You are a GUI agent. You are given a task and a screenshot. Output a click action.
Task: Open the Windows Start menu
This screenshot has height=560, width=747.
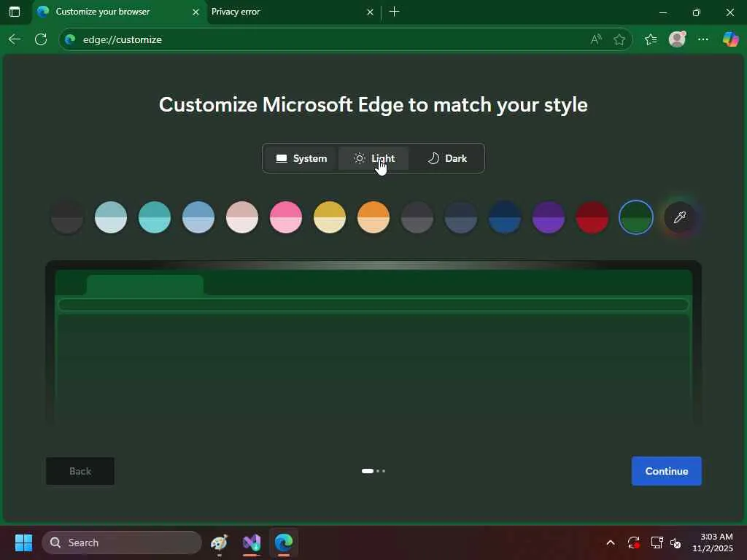[23, 542]
